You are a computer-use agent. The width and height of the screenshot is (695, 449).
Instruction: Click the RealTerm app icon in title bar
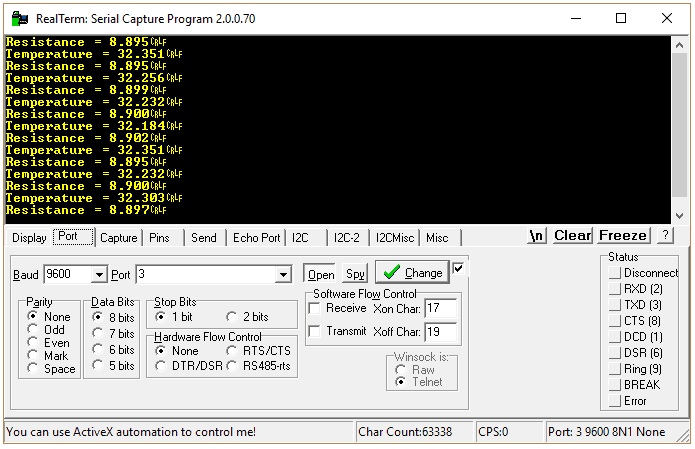tap(16, 17)
